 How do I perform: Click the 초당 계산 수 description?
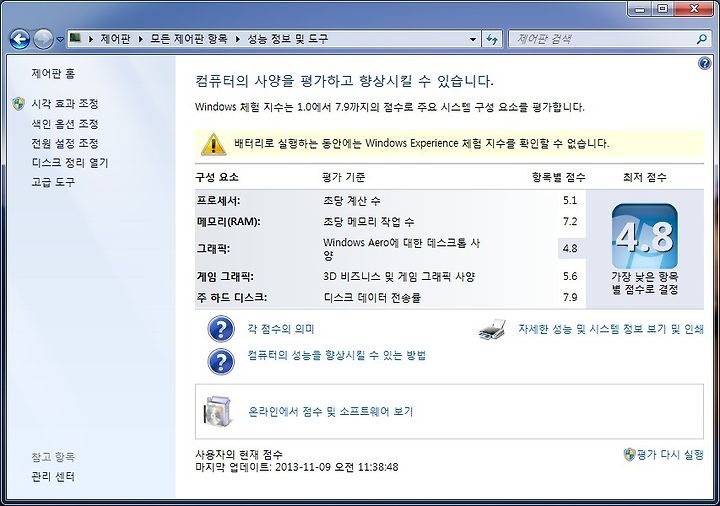pos(352,201)
